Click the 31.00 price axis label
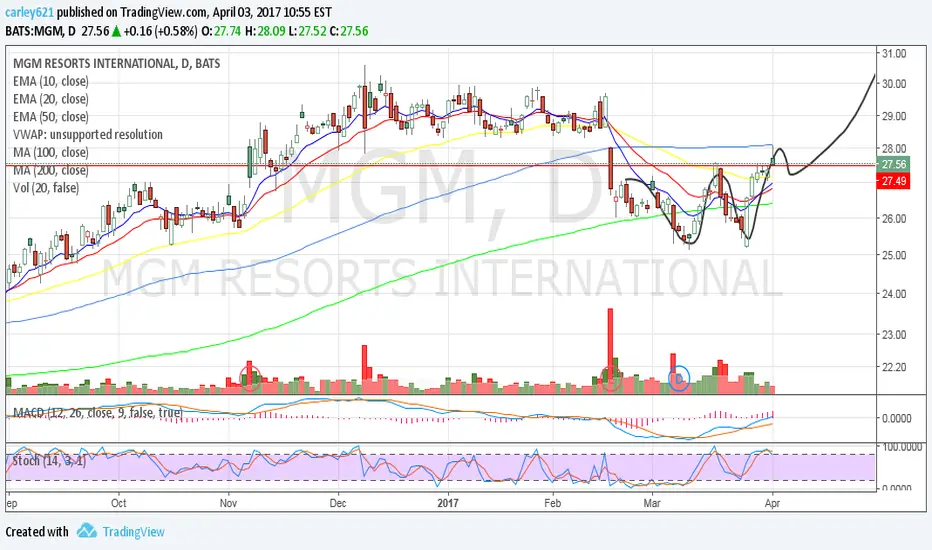The image size is (932, 550). point(894,54)
